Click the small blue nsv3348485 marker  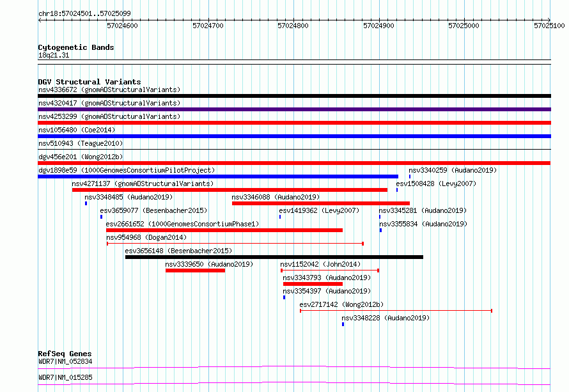86,203
